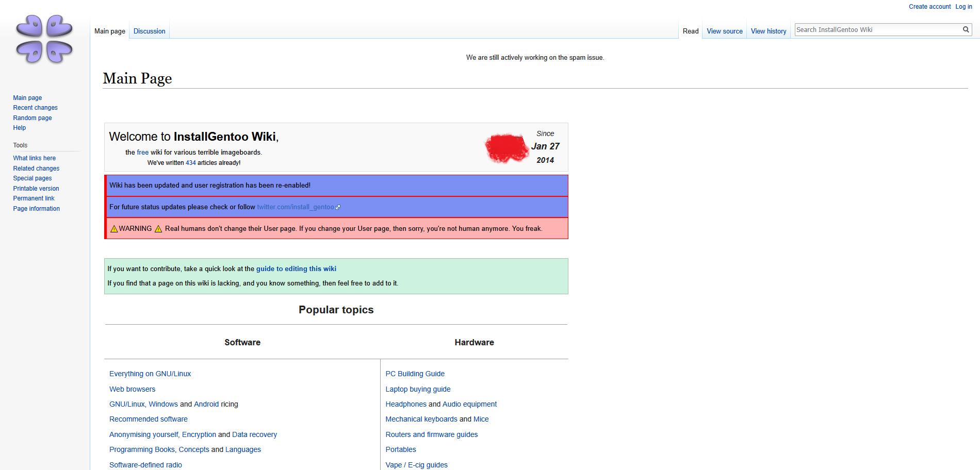Image resolution: width=980 pixels, height=470 pixels.
Task: Click the spam issue notice text
Action: pos(535,58)
